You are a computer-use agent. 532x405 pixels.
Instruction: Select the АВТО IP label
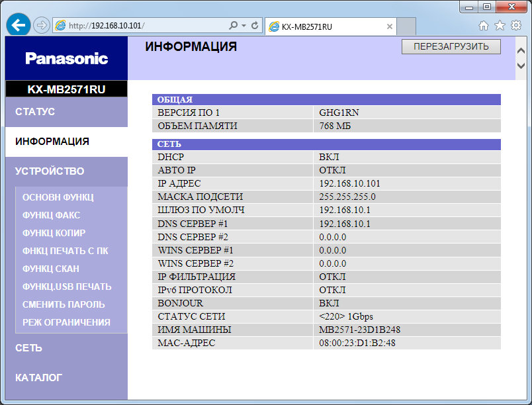coord(177,170)
